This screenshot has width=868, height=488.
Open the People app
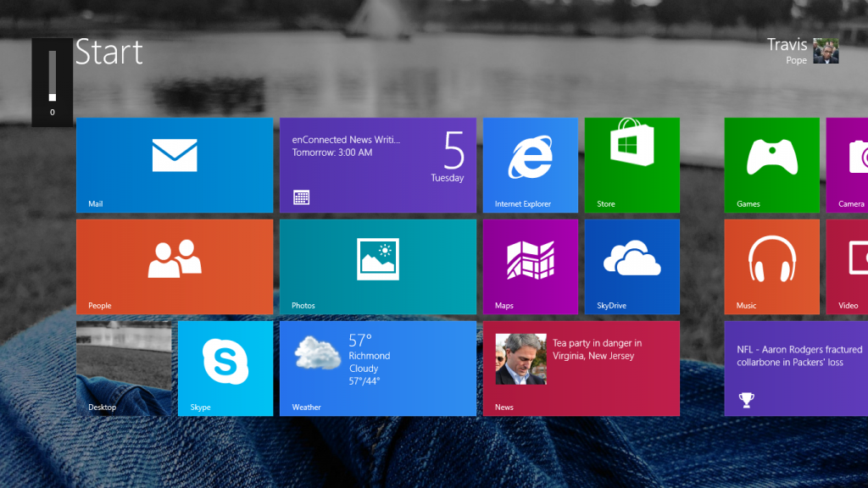pos(174,267)
